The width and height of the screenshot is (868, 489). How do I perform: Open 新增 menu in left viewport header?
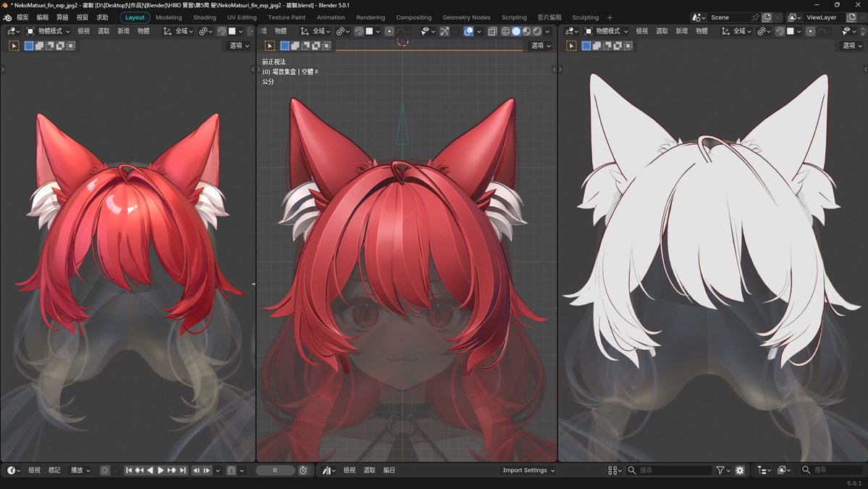tap(124, 31)
